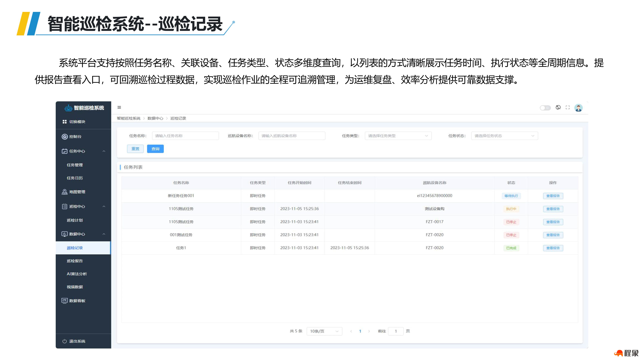644x362 pixels.
Task: Select the 巡检记录 sidebar item
Action: click(x=83, y=248)
